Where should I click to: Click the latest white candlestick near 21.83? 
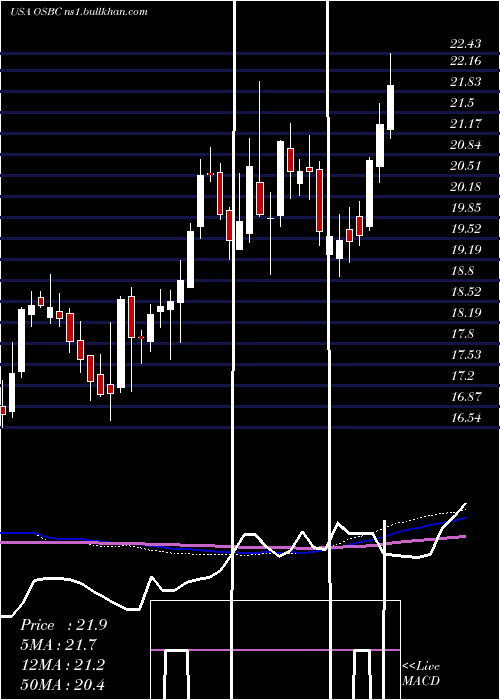(x=391, y=107)
